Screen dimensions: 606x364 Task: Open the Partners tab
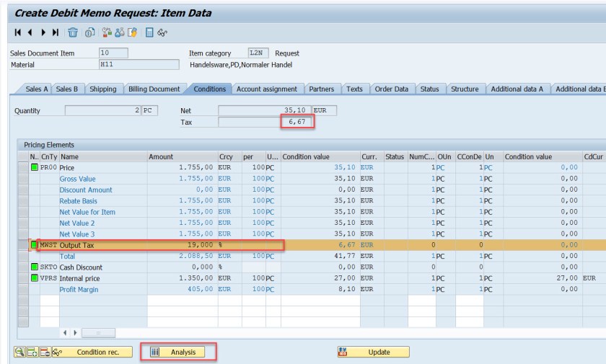321,89
